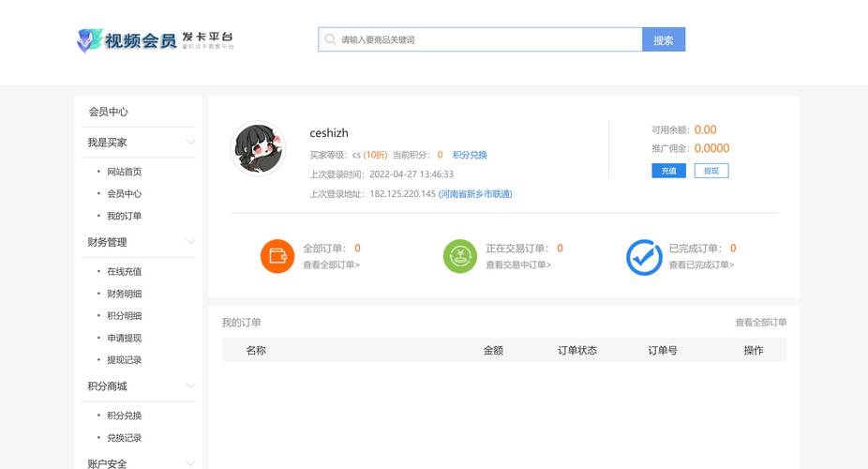The height and width of the screenshot is (469, 868).
Task: Click the ceshizh user avatar
Action: point(258,148)
